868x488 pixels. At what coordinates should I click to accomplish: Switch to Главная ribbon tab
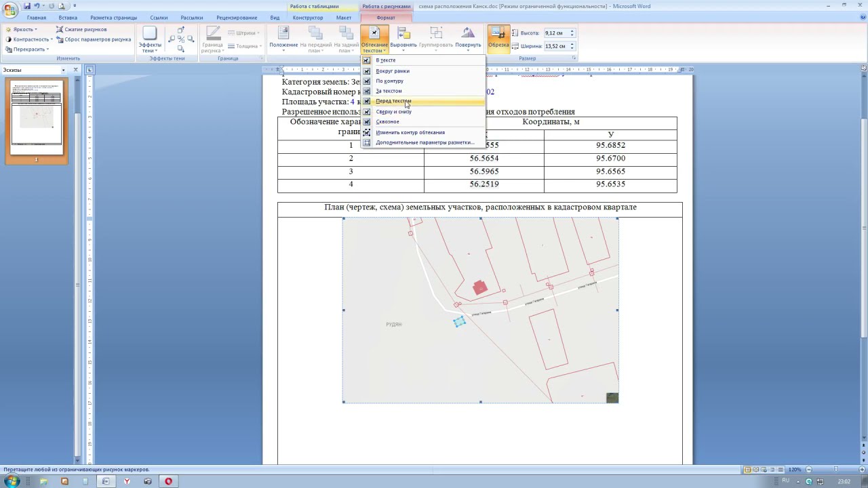37,18
